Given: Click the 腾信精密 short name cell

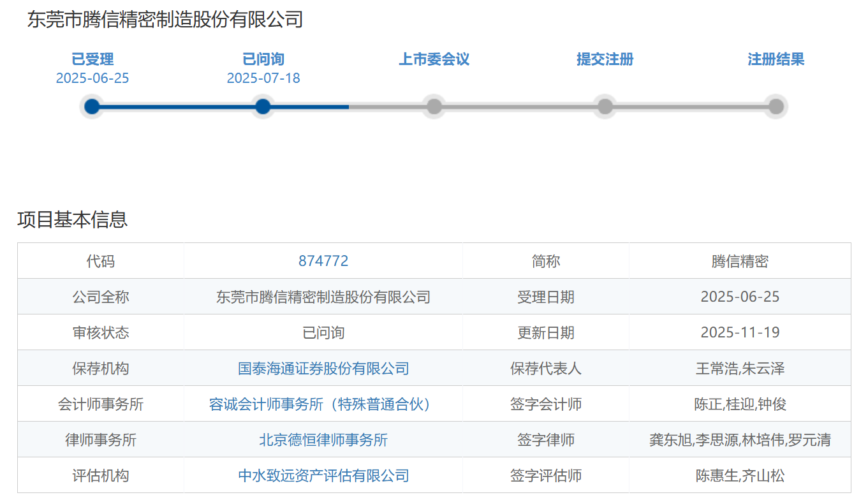Looking at the screenshot, I should click(740, 261).
